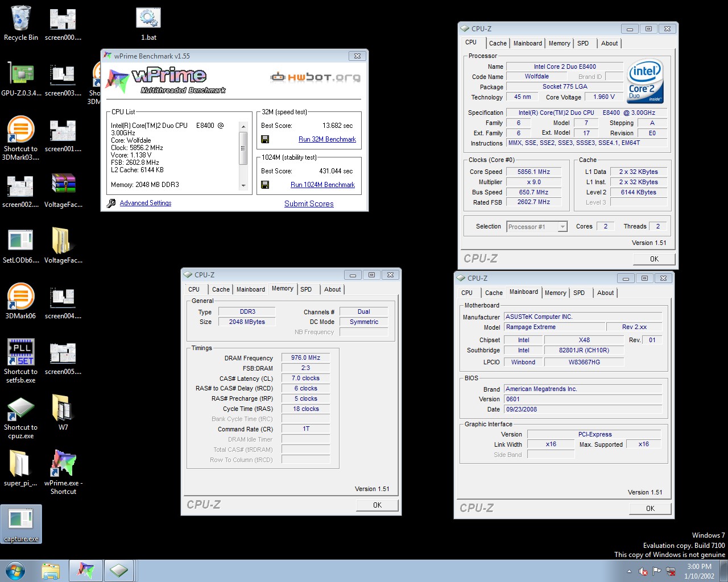Screen dimensions: 728x582
Task: Open the 1.bat batch file icon
Action: (148, 23)
